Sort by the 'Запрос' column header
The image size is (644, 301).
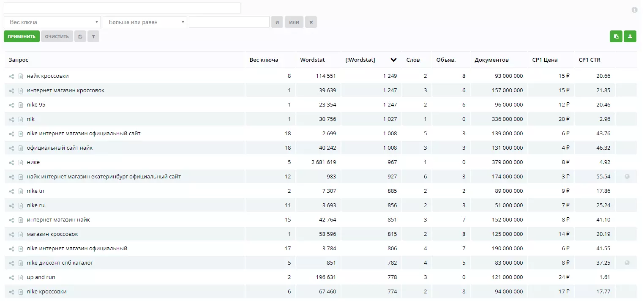tap(19, 60)
